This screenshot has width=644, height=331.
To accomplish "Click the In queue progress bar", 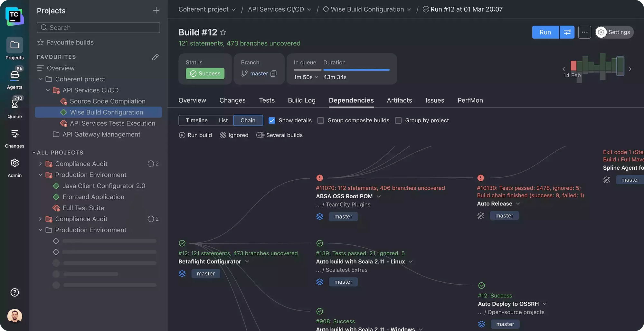I will [x=308, y=70].
